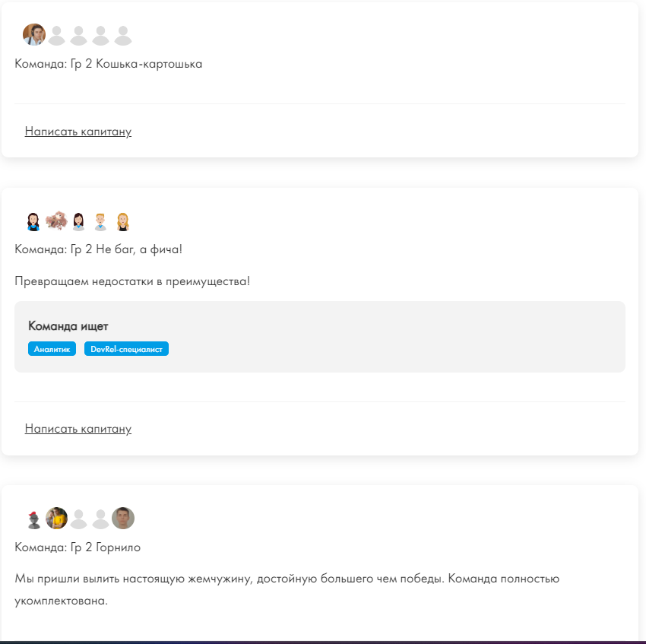Click the last empty member slot in Кошька-картошька team
Screen dimensions: 646x644
click(x=123, y=35)
